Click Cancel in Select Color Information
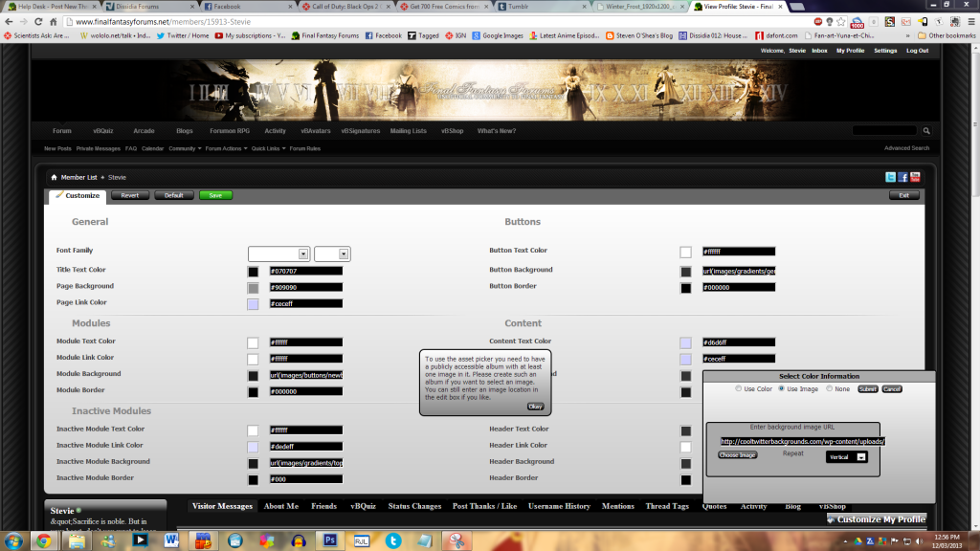The width and height of the screenshot is (980, 551). tap(892, 389)
